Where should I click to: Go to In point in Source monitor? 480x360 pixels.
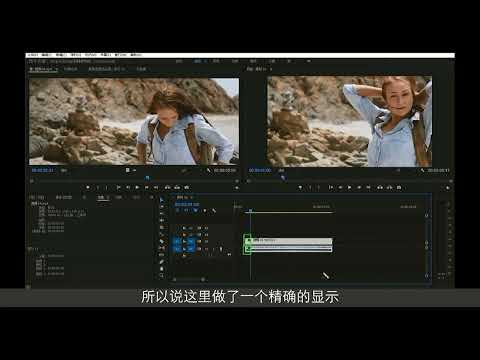pos(118,188)
